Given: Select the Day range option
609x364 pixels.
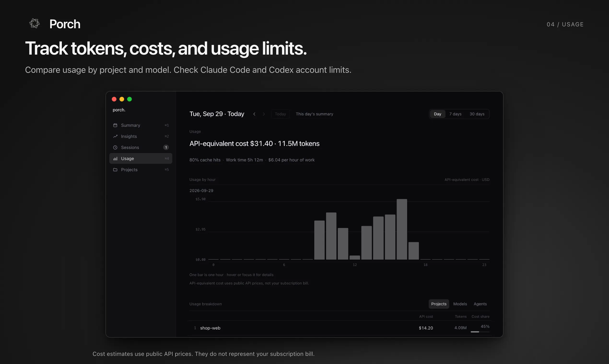Looking at the screenshot, I should click(437, 114).
